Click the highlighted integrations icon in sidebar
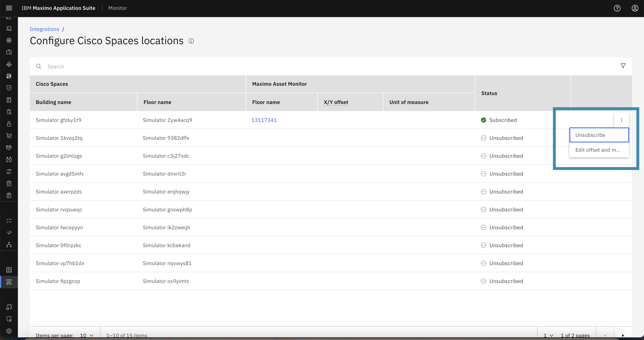Viewport: 644px width, 340px height. click(9, 282)
